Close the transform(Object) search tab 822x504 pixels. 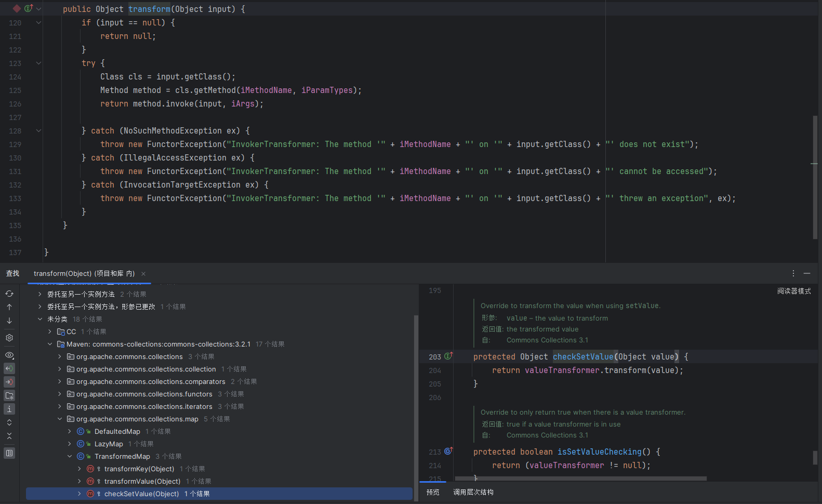coord(143,274)
